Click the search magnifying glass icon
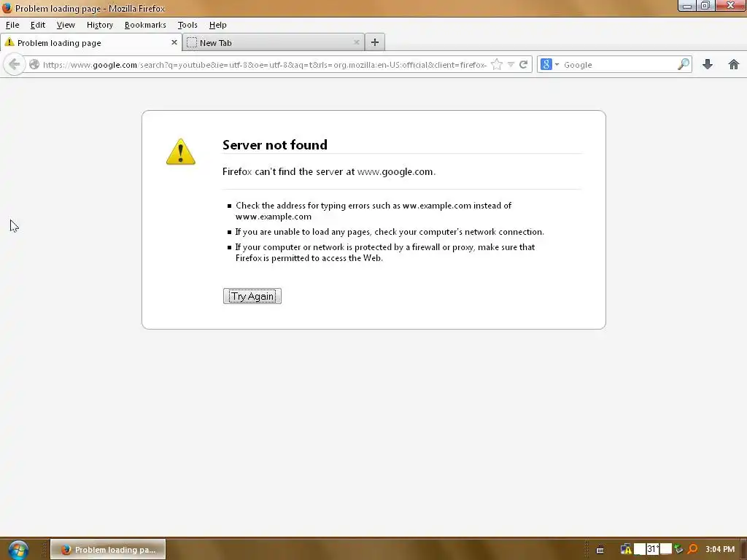747x560 pixels. [684, 64]
